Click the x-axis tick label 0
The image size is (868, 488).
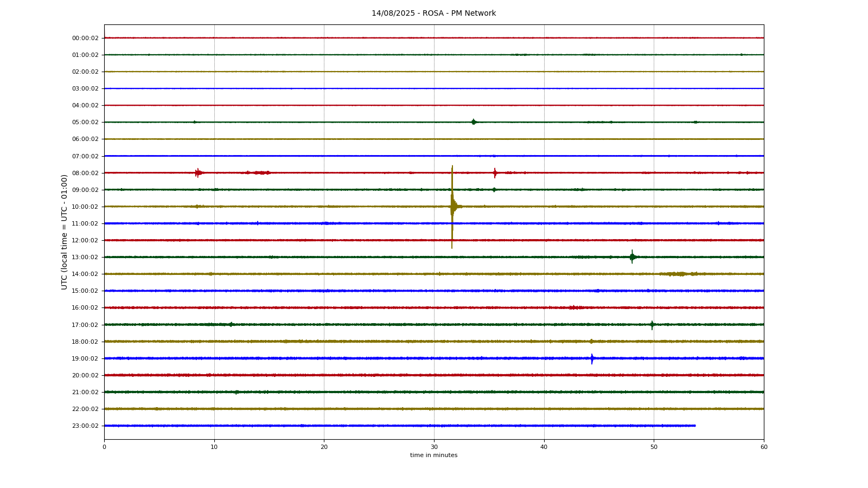point(104,447)
